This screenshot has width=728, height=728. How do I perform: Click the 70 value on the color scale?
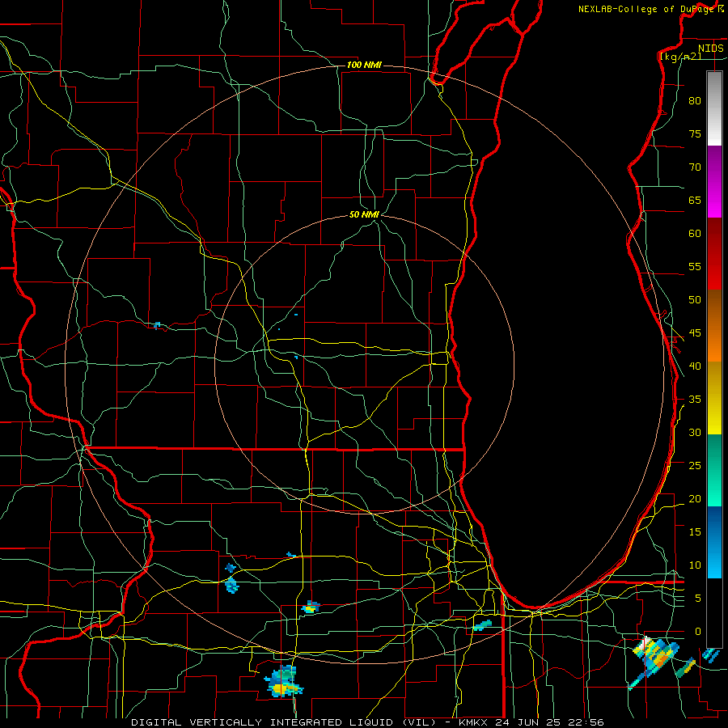[x=695, y=167]
